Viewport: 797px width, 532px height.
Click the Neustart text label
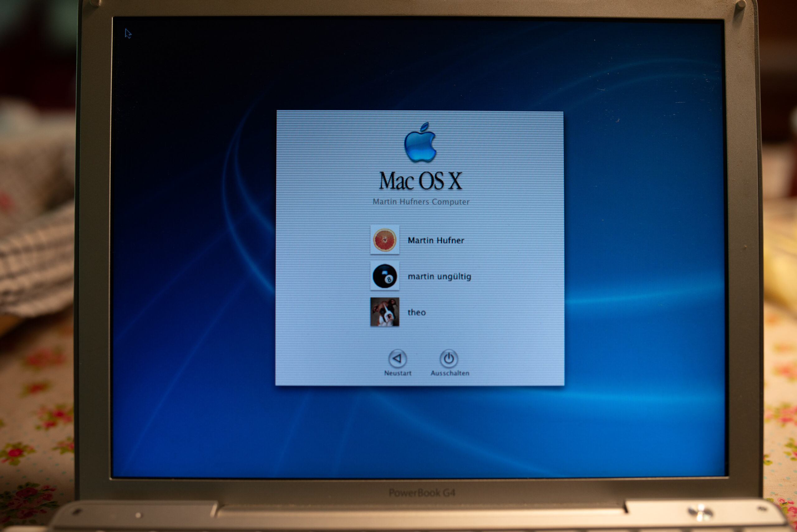(x=397, y=373)
